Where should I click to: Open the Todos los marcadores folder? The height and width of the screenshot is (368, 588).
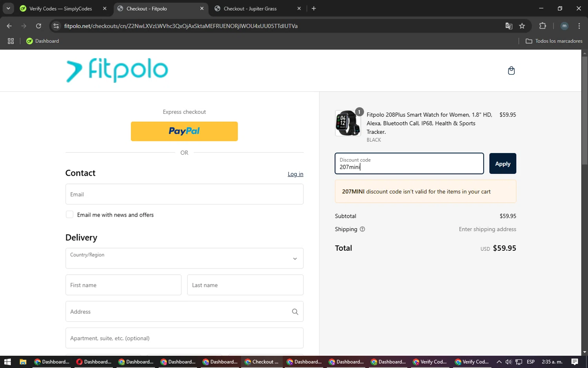pyautogui.click(x=554, y=41)
